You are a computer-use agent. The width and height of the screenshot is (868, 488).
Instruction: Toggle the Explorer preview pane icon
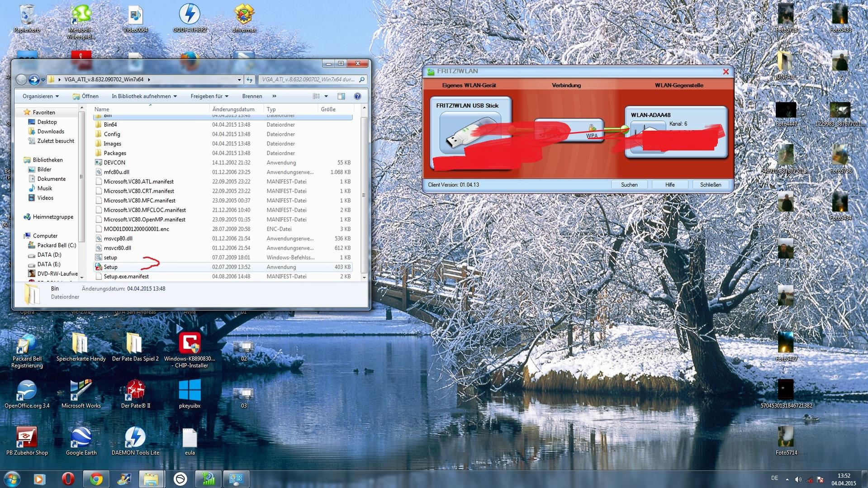pyautogui.click(x=341, y=96)
